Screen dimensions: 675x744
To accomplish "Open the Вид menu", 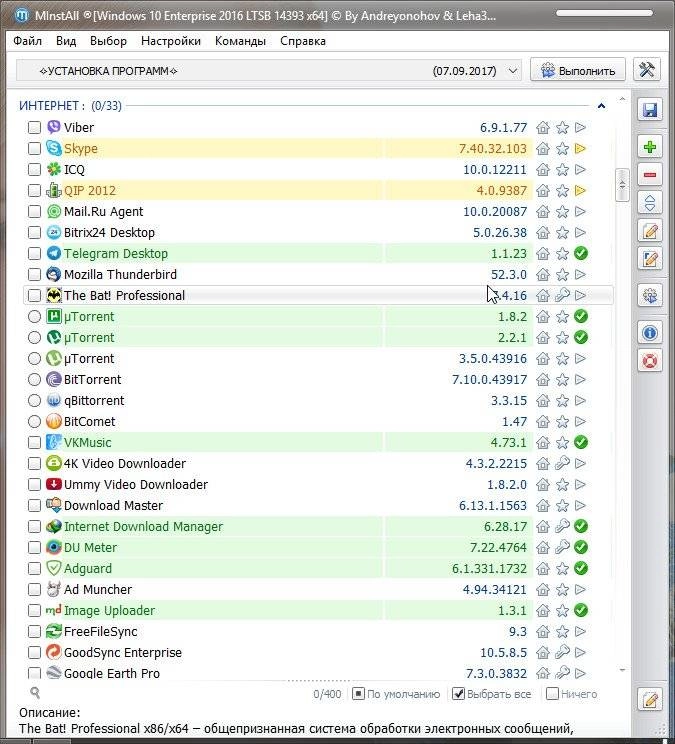I will 66,41.
